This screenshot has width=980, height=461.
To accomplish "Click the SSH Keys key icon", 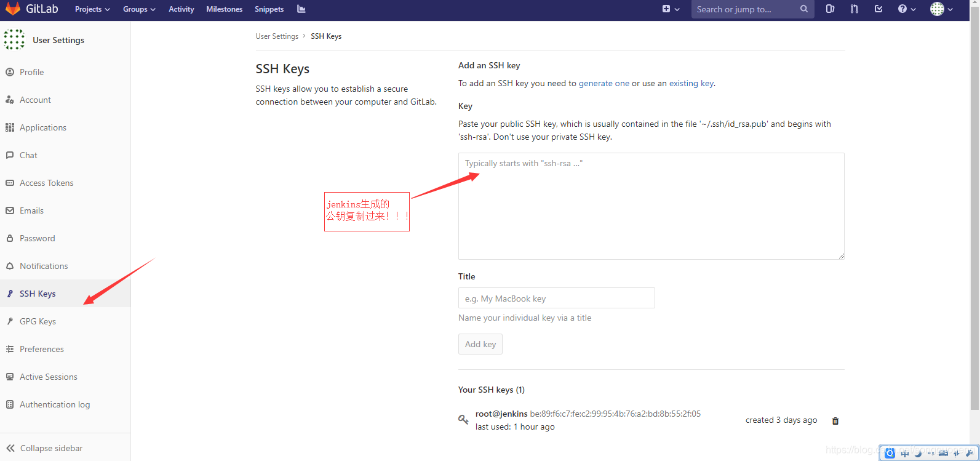I will point(10,294).
